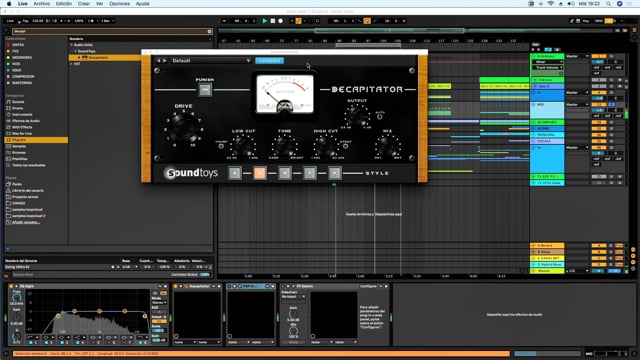Open Librería del usuario
640x360 pixels.
[28, 191]
